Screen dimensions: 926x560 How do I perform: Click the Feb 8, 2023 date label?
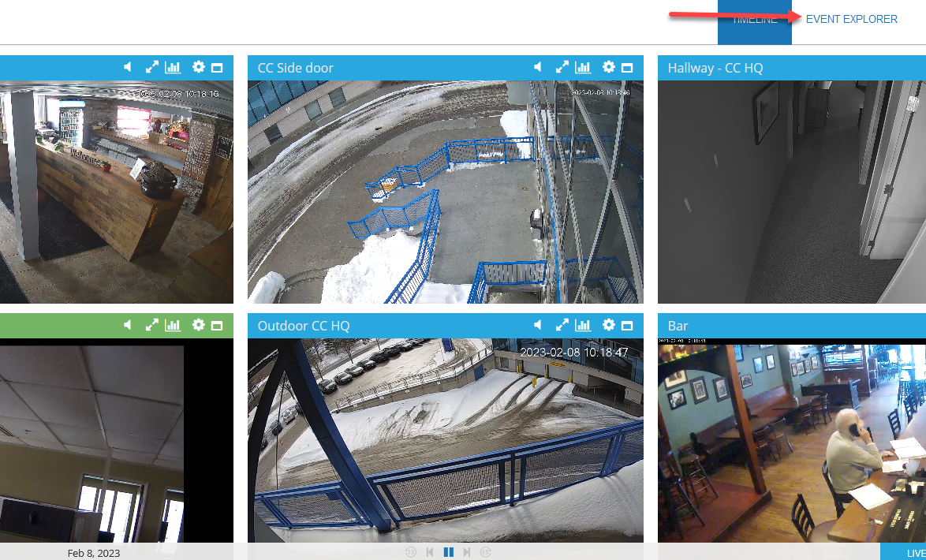point(93,553)
